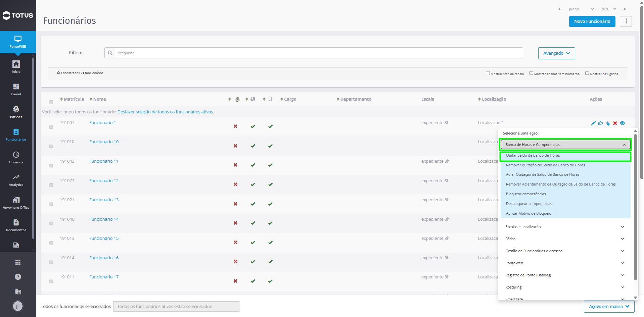The width and height of the screenshot is (644, 317).
Task: Open the JF user avatar
Action: 18,306
